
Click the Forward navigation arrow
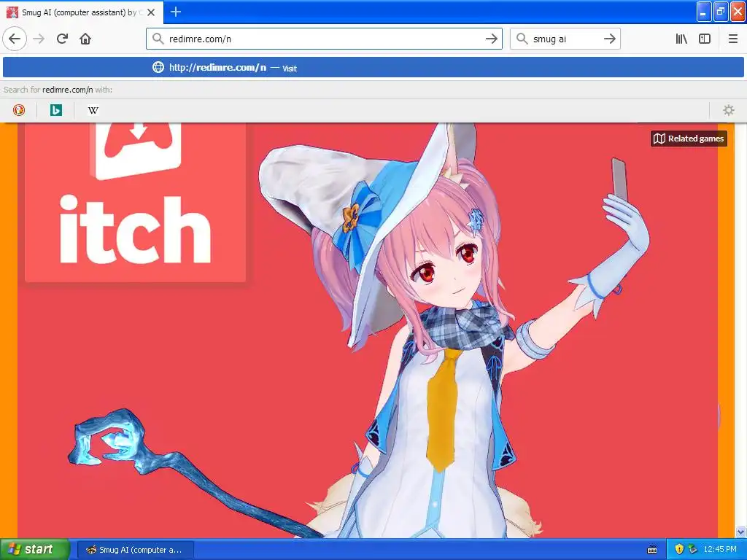point(39,39)
